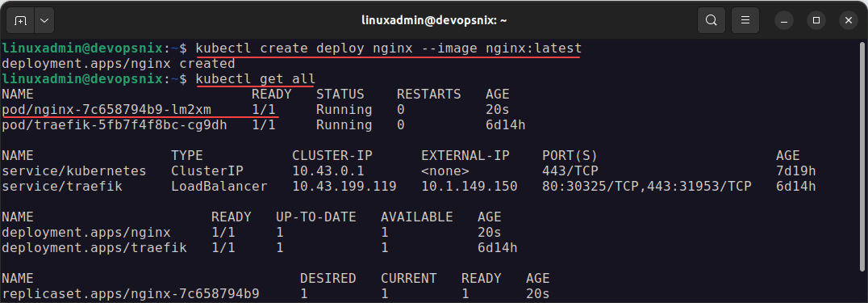Select service/kubernetes row name
868x303 pixels.
click(74, 171)
